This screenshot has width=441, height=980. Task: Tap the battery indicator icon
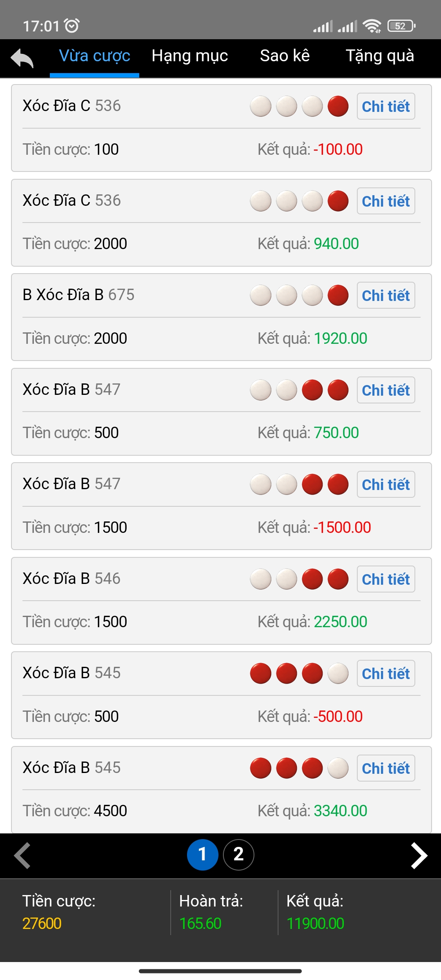tap(401, 26)
